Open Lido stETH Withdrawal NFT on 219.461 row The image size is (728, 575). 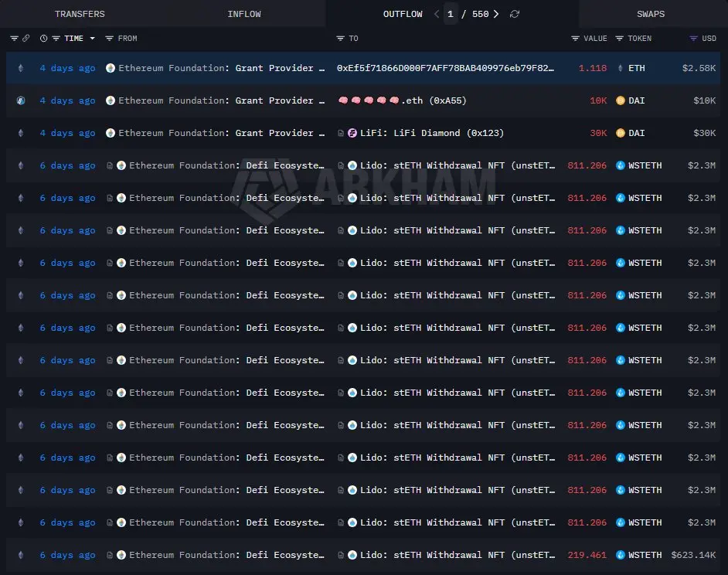(458, 555)
